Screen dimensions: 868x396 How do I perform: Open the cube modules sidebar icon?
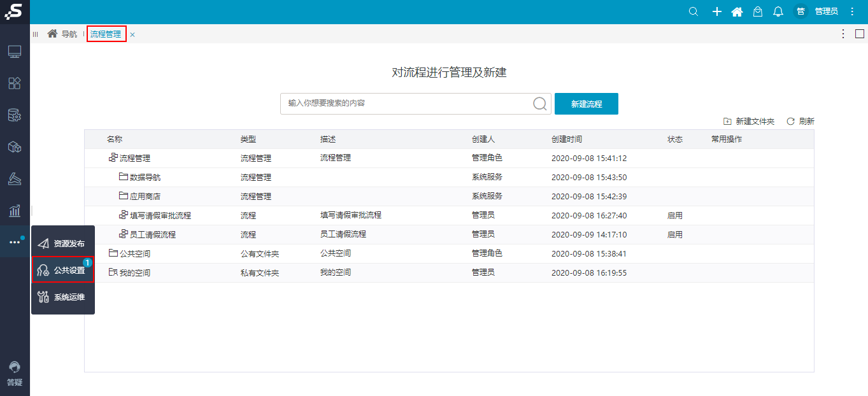(15, 147)
